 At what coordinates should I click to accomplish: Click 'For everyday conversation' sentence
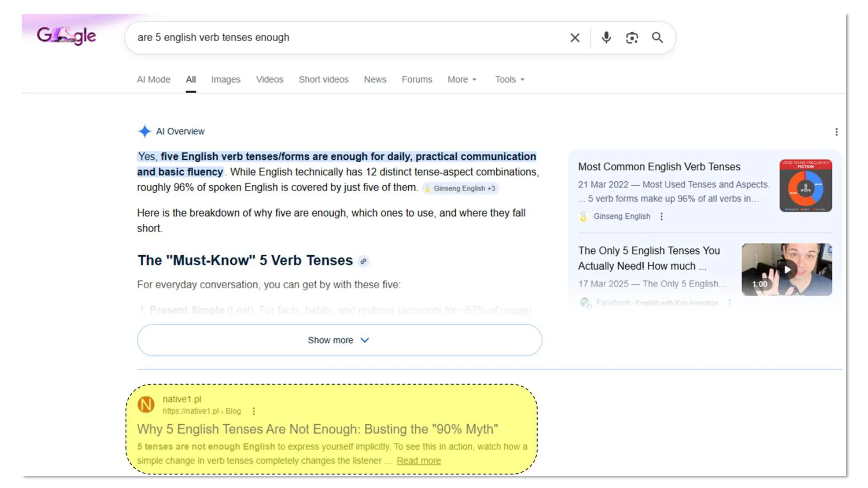click(x=269, y=285)
